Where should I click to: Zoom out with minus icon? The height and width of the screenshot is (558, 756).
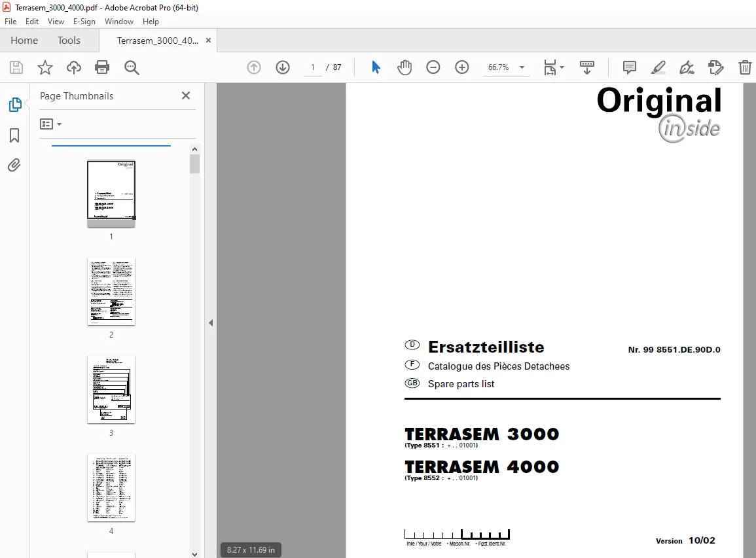(433, 67)
